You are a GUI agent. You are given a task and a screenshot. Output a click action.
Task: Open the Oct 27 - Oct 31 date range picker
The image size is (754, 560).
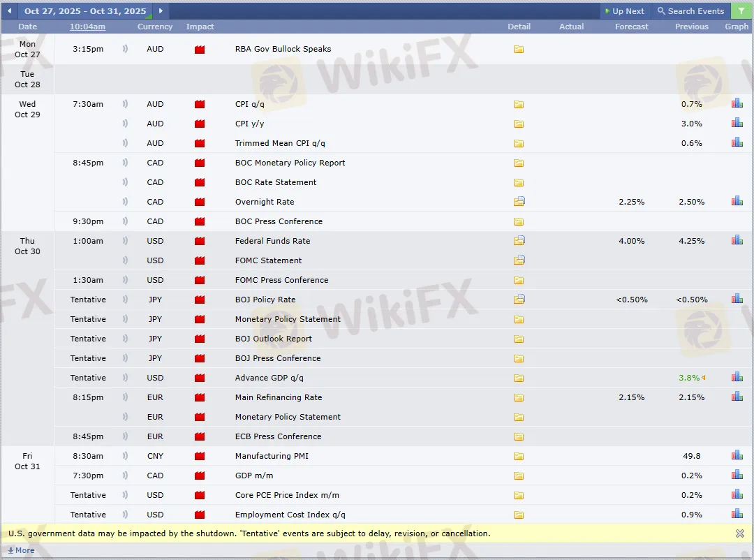(x=85, y=11)
